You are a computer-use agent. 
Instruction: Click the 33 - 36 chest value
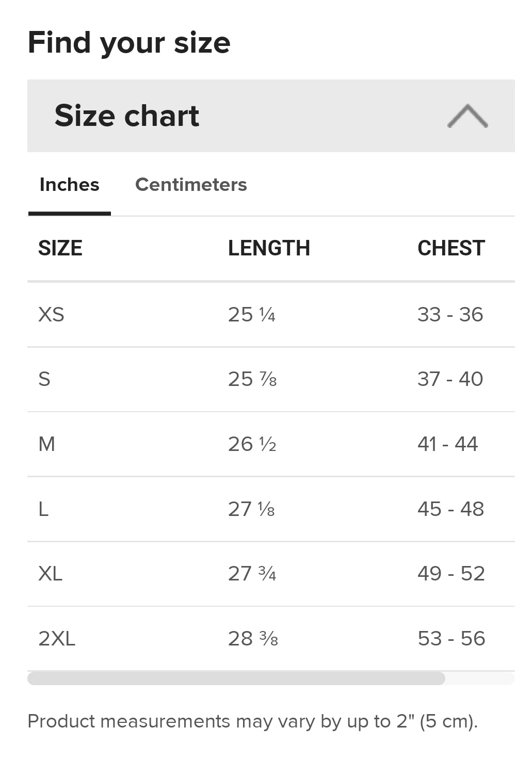click(x=450, y=315)
